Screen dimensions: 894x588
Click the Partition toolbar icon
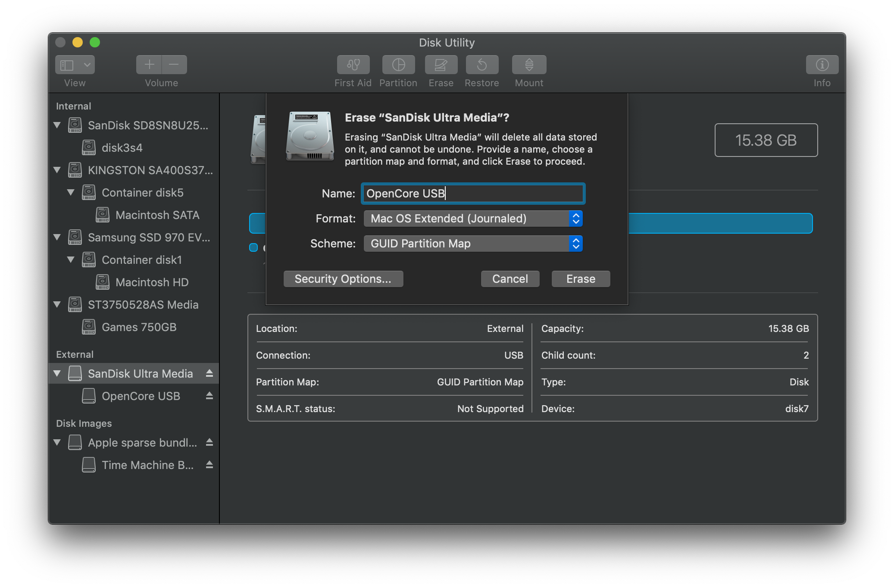coord(398,65)
